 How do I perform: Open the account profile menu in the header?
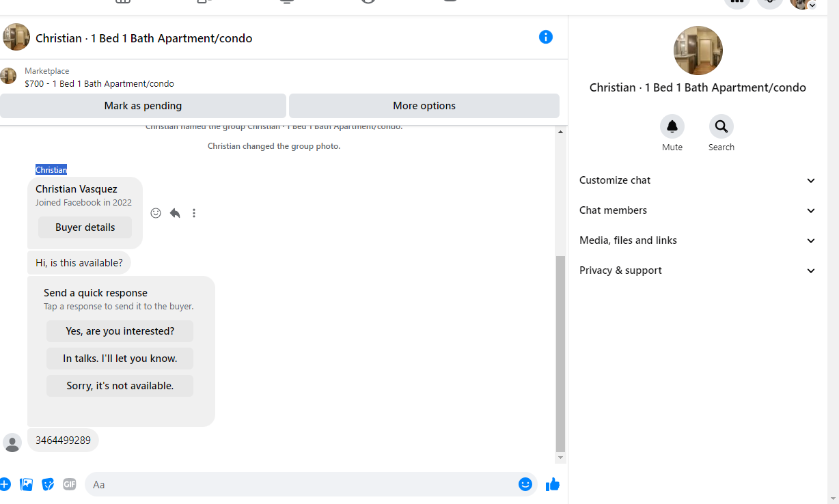tap(803, 3)
